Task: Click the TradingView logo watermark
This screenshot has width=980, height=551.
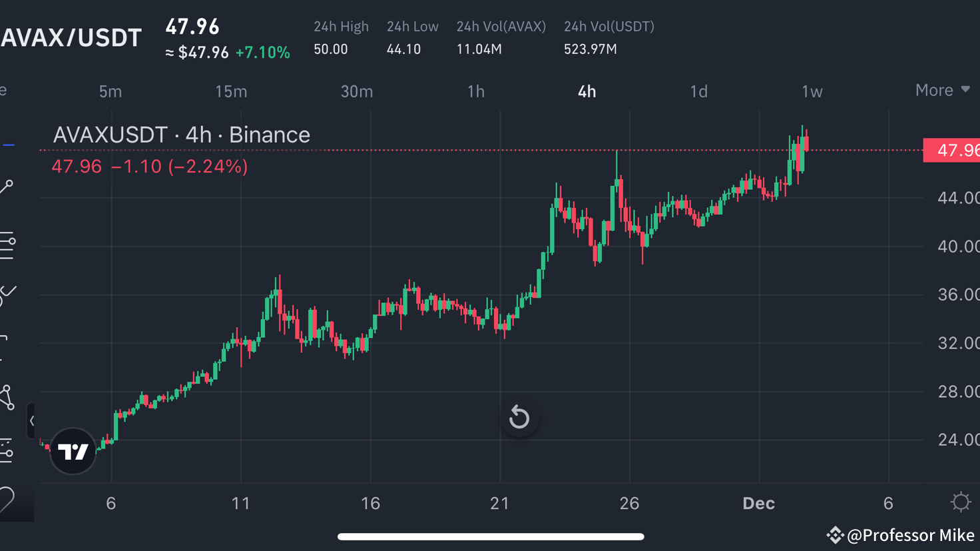Action: click(x=73, y=452)
